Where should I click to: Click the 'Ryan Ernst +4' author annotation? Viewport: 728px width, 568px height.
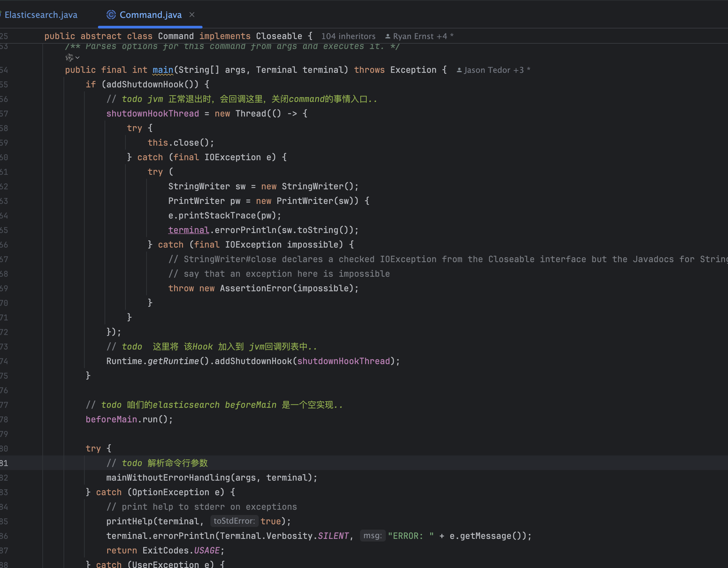[419, 36]
